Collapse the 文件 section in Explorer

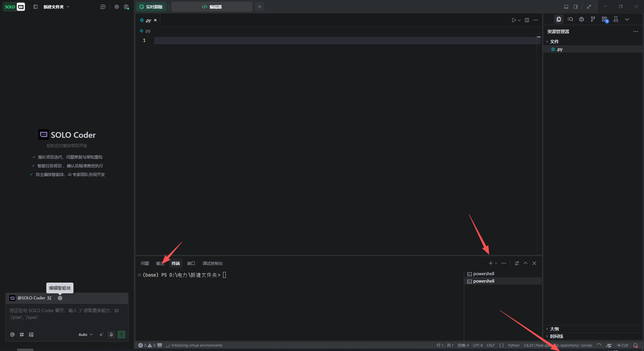pyautogui.click(x=593, y=42)
